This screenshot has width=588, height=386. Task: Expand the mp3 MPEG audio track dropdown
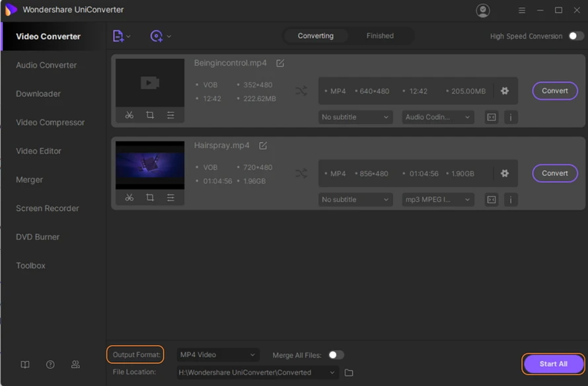438,200
